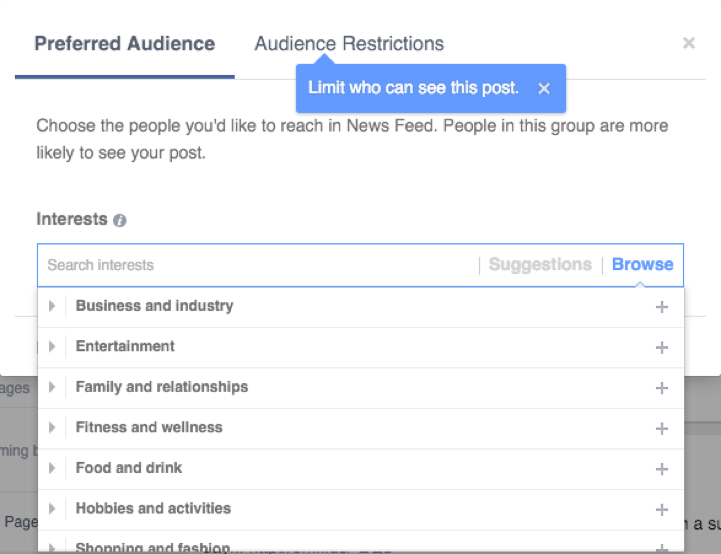Click plus icon beside Food and drink
This screenshot has width=721, height=554.
coord(661,469)
